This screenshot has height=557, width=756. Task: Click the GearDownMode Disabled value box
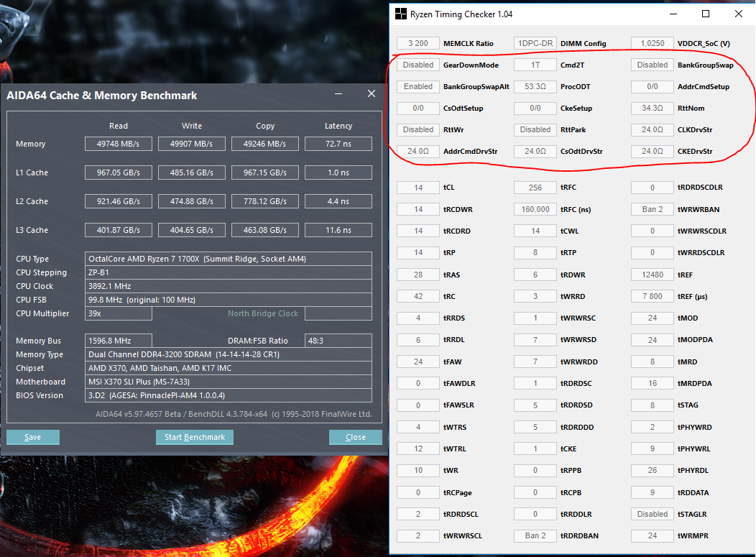click(418, 65)
